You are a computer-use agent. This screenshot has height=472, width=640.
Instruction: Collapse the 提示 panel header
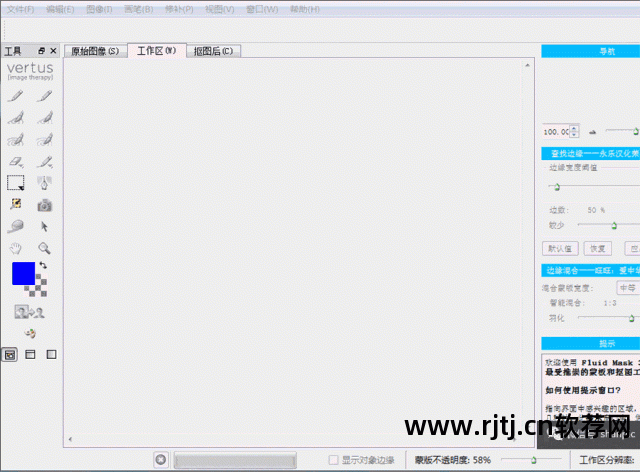pyautogui.click(x=591, y=343)
